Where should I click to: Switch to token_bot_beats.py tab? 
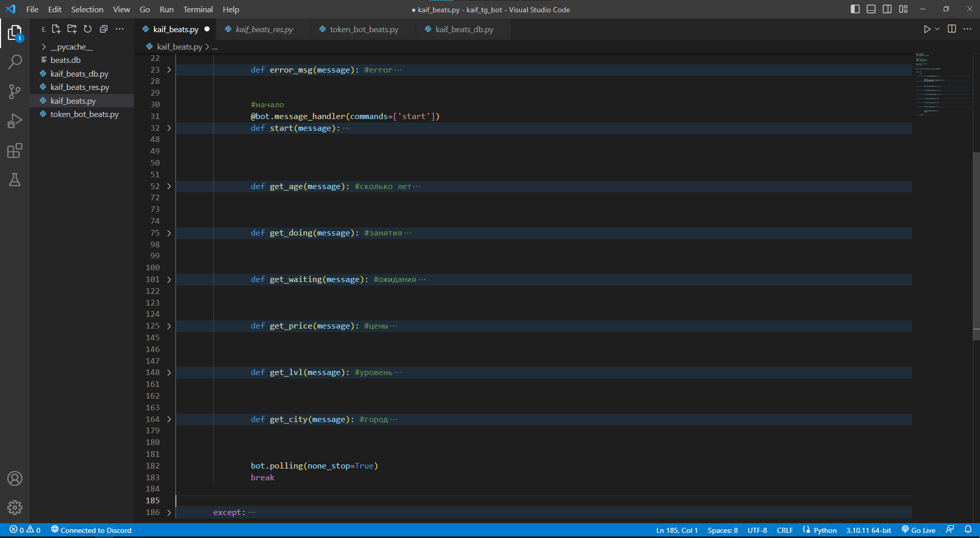click(363, 29)
